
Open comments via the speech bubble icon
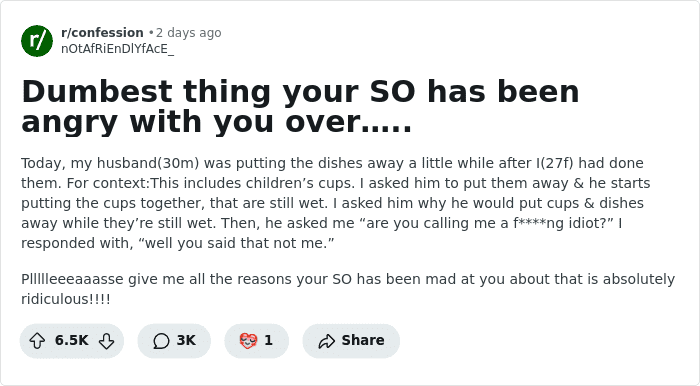[161, 341]
